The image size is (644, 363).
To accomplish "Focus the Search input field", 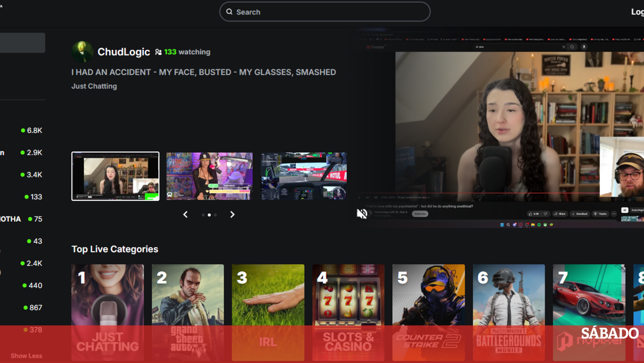I will point(325,12).
